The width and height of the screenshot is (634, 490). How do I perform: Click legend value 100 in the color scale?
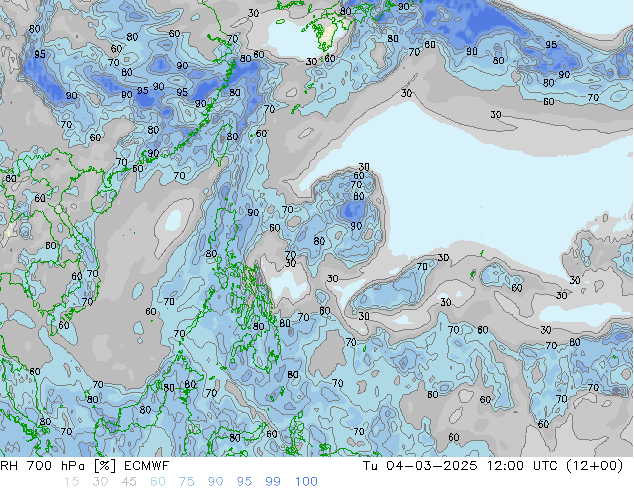click(306, 482)
